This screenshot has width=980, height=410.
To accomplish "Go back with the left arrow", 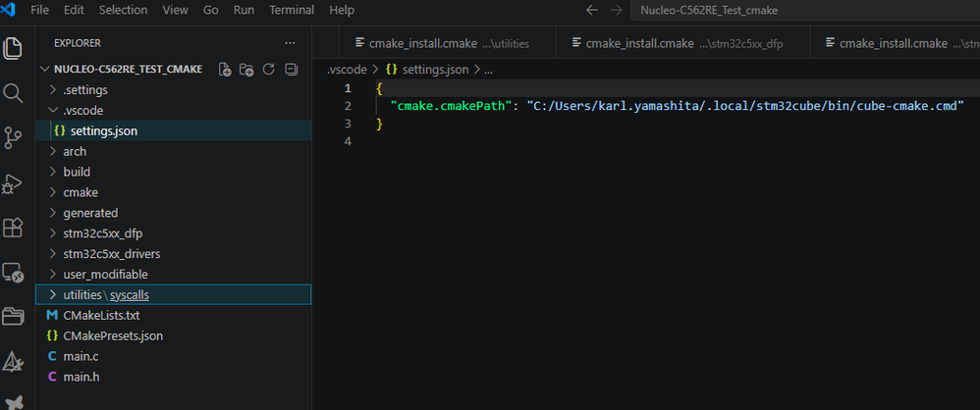I will point(592,10).
